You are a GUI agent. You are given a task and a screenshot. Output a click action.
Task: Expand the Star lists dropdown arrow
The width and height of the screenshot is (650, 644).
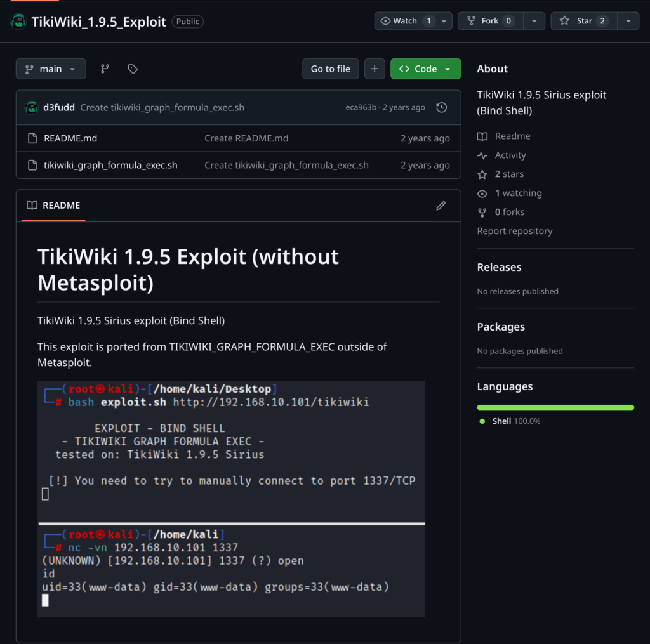628,21
